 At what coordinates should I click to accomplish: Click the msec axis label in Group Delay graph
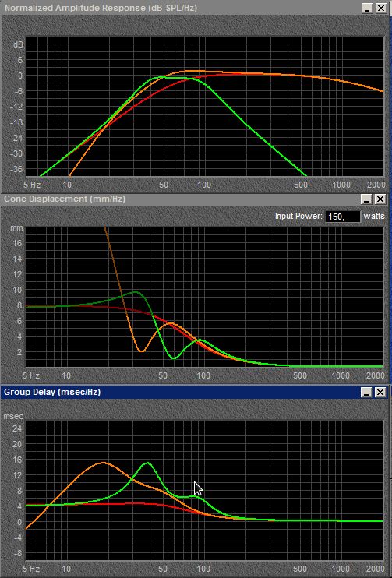point(13,417)
